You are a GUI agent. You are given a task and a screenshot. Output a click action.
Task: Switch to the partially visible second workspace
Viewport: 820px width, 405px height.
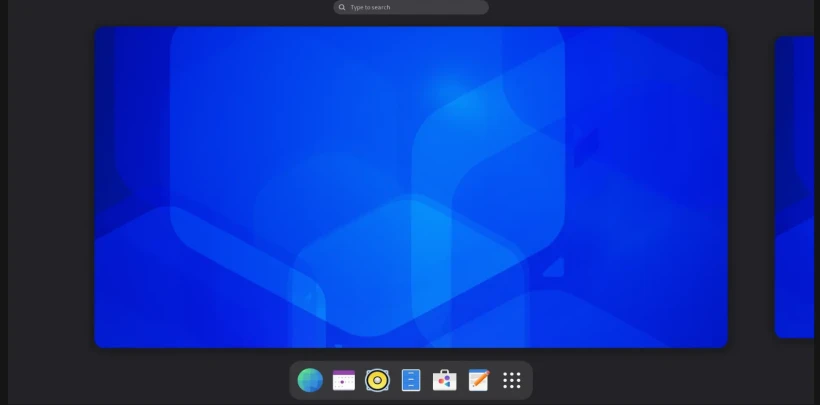(794, 187)
